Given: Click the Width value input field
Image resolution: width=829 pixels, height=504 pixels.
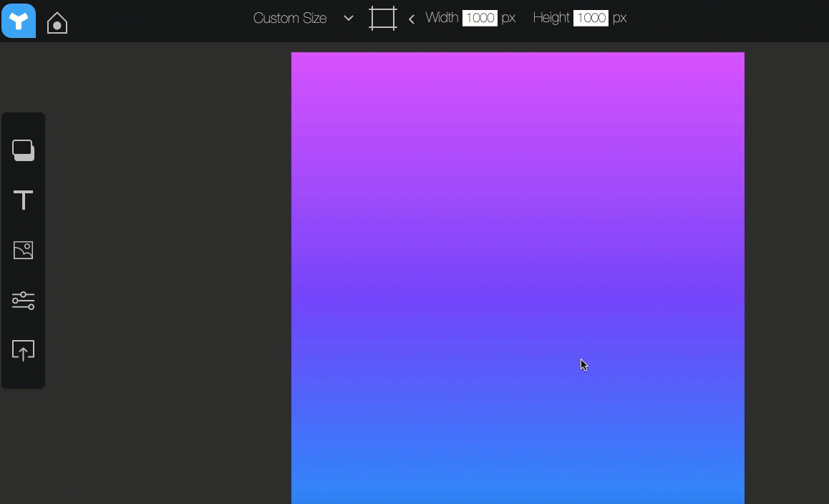Looking at the screenshot, I should pyautogui.click(x=480, y=18).
